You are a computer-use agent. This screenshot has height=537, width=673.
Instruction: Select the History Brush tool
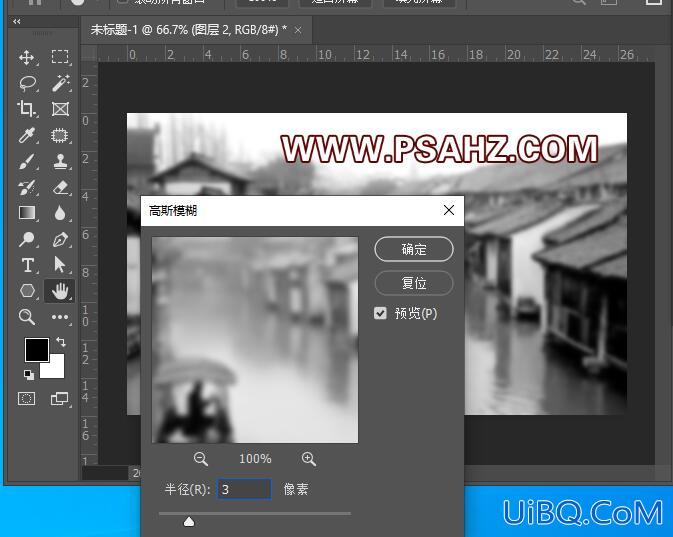click(27, 188)
